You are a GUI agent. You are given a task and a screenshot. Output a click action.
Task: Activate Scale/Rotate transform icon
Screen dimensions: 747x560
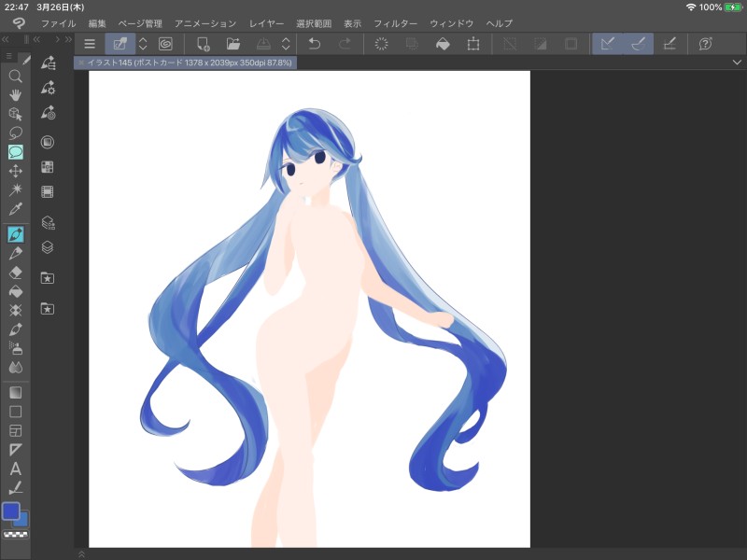(x=473, y=44)
